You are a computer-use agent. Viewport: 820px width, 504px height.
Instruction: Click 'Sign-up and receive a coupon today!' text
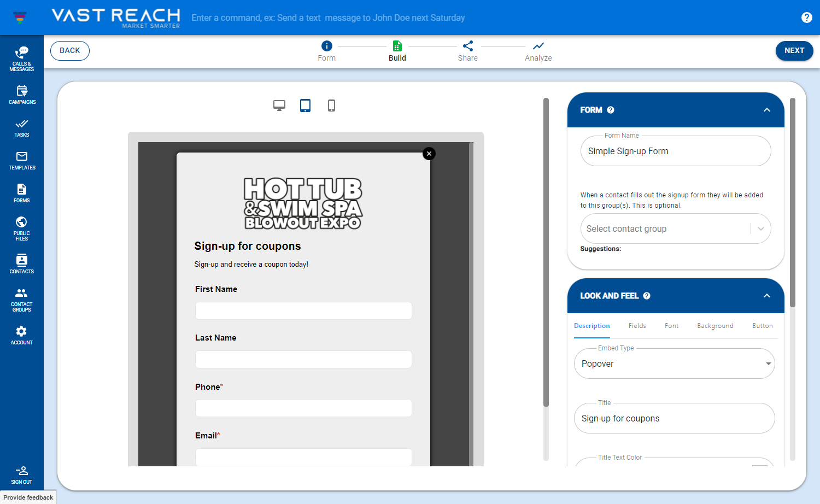[251, 265]
